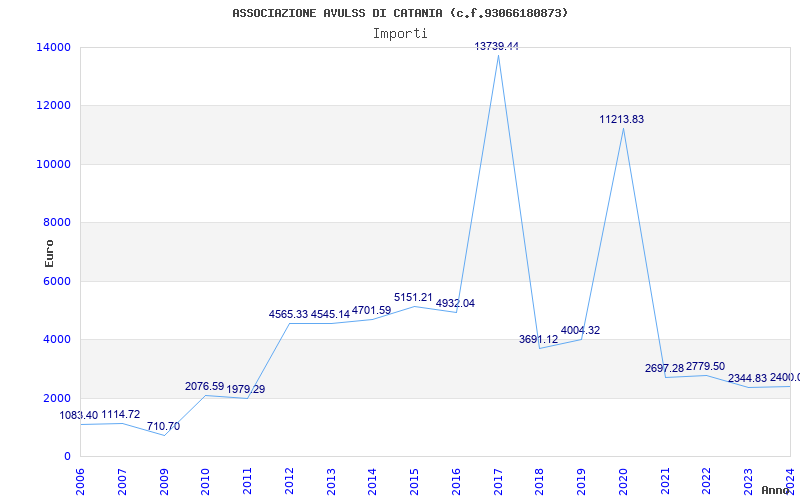Image resolution: width=800 pixels, height=500 pixels.
Task: Click the 8000 y-axis tick label
Action: pyautogui.click(x=56, y=222)
